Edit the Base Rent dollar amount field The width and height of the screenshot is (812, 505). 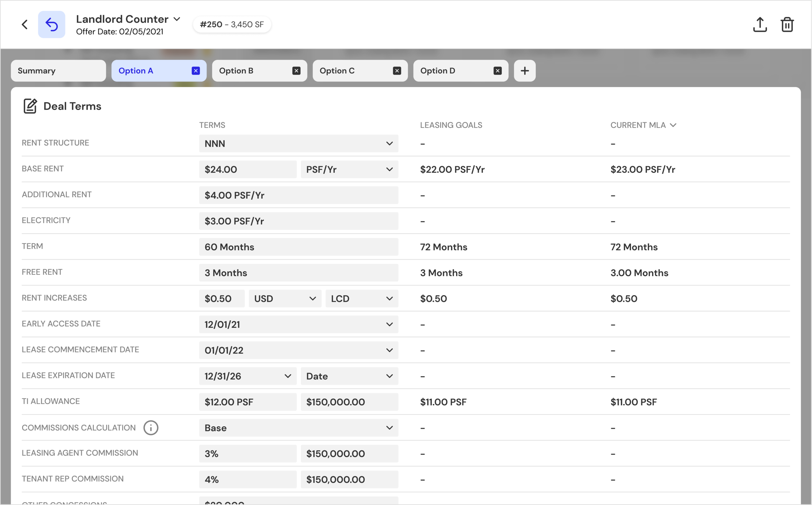point(247,169)
